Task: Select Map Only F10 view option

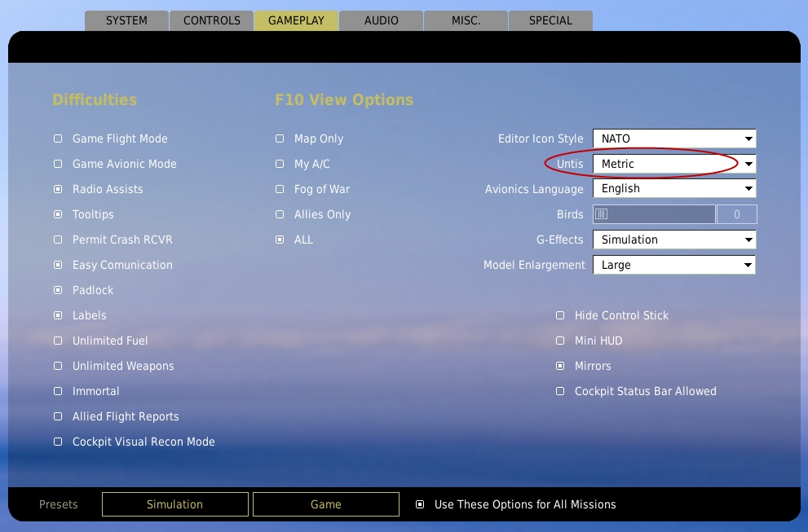Action: pos(280,138)
